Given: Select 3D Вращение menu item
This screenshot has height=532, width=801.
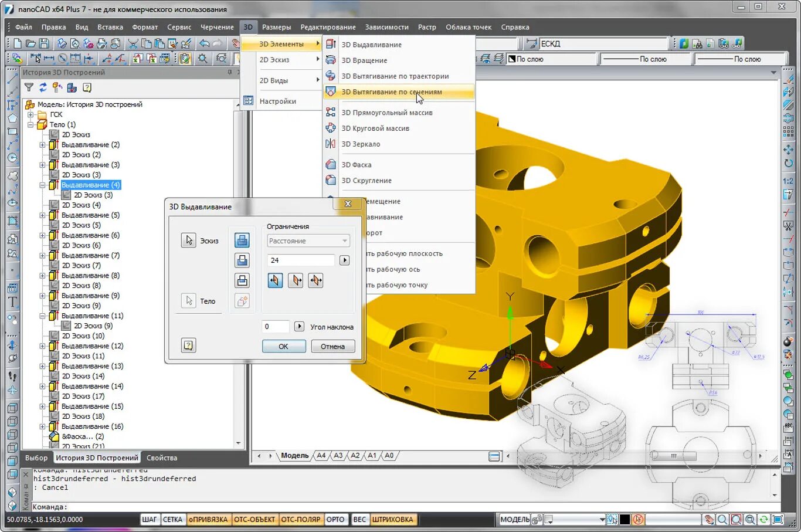Looking at the screenshot, I should click(x=399, y=60).
